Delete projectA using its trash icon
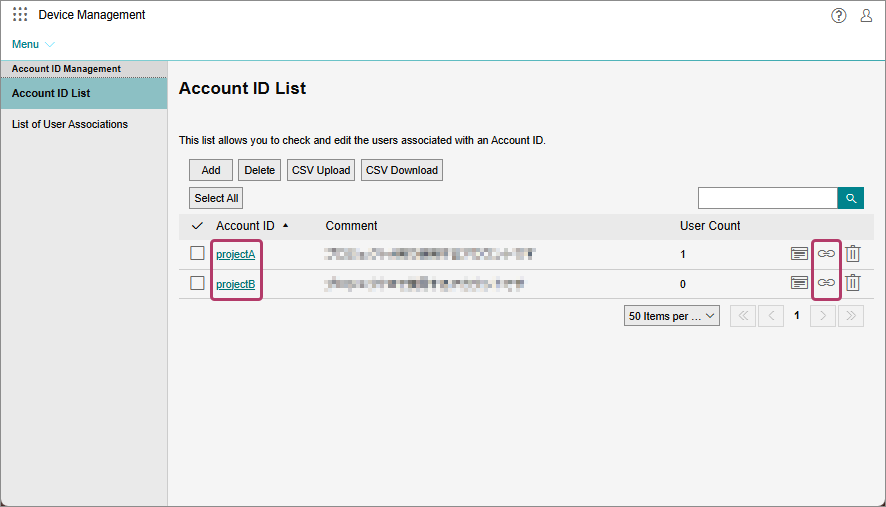 [x=853, y=254]
